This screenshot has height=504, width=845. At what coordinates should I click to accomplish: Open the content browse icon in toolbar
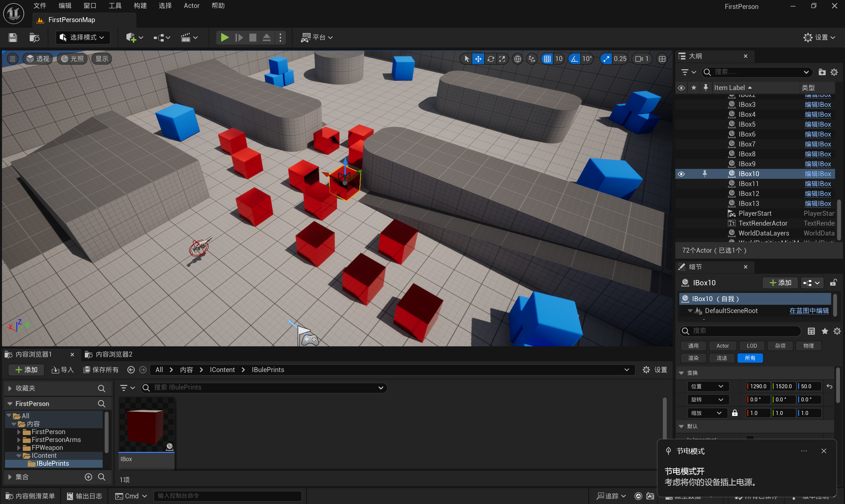coord(34,37)
